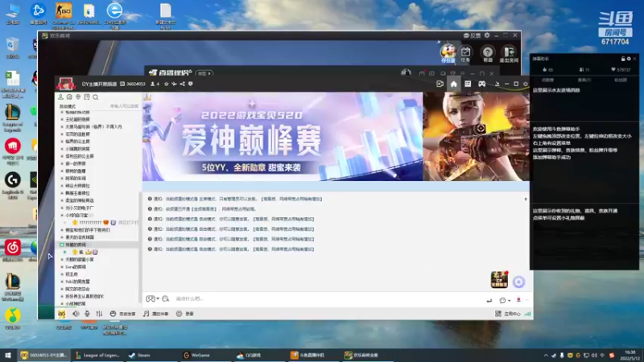Toggle 自由发言 free speech mode button

[x=122, y=314]
